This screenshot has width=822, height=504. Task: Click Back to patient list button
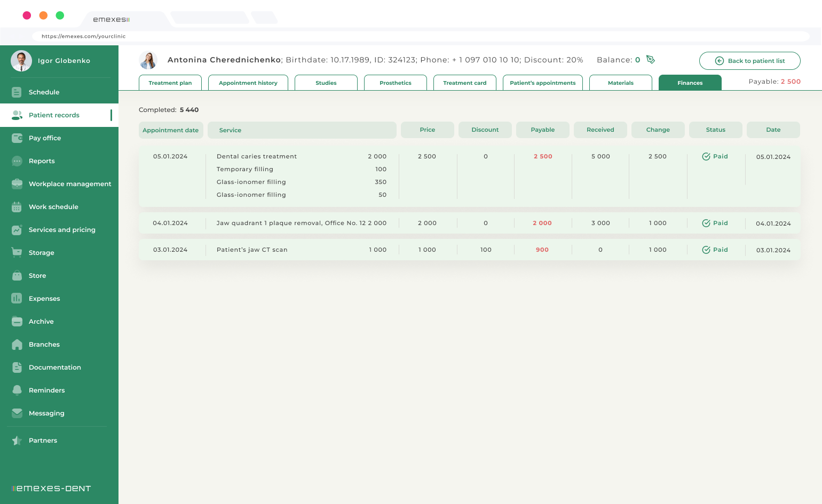click(750, 61)
